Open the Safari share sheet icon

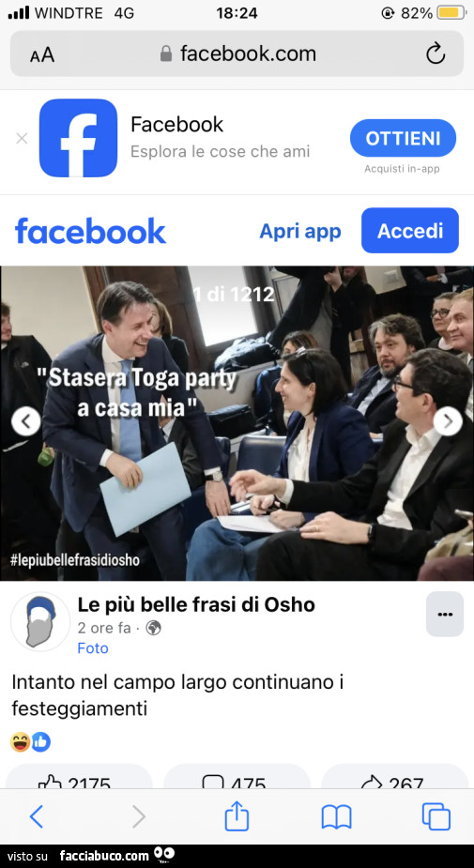237,815
